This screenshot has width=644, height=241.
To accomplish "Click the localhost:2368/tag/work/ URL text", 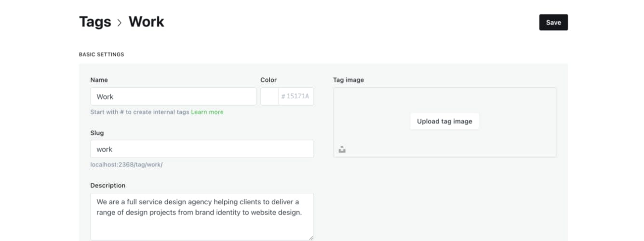I will point(126,164).
